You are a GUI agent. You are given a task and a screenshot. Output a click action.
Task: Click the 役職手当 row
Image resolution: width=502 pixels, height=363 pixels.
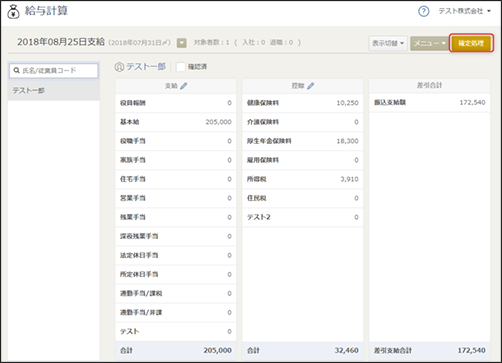[176, 141]
